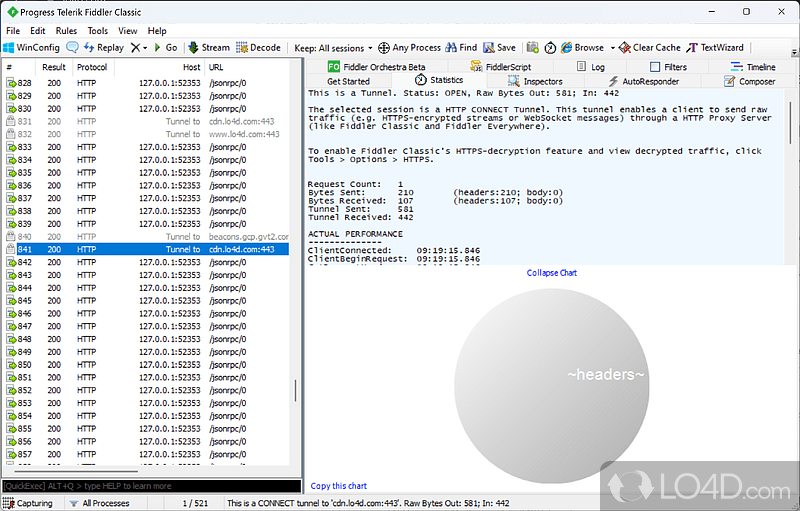The width and height of the screenshot is (800, 511).
Task: Replay the selected session
Action: (x=104, y=47)
